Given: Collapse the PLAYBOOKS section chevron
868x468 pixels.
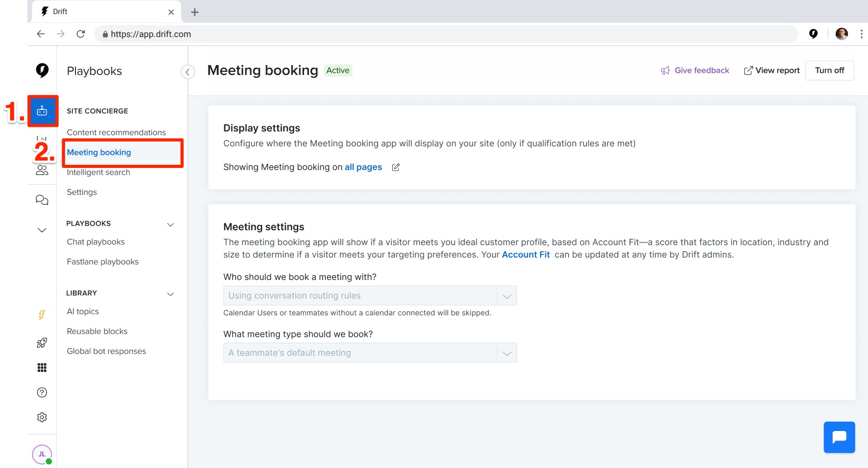Looking at the screenshot, I should [x=171, y=224].
